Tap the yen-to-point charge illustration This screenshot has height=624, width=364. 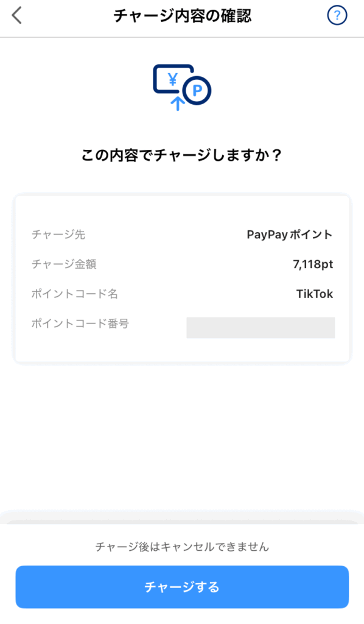(182, 87)
